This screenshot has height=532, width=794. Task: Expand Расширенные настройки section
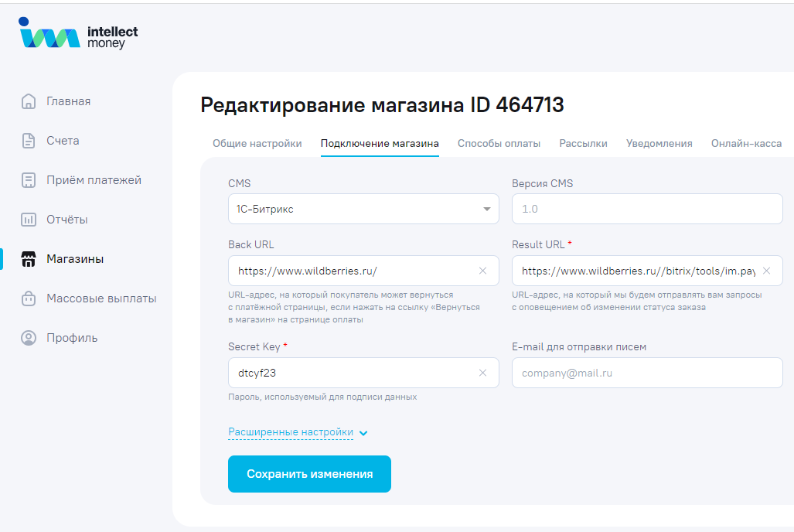pos(298,432)
